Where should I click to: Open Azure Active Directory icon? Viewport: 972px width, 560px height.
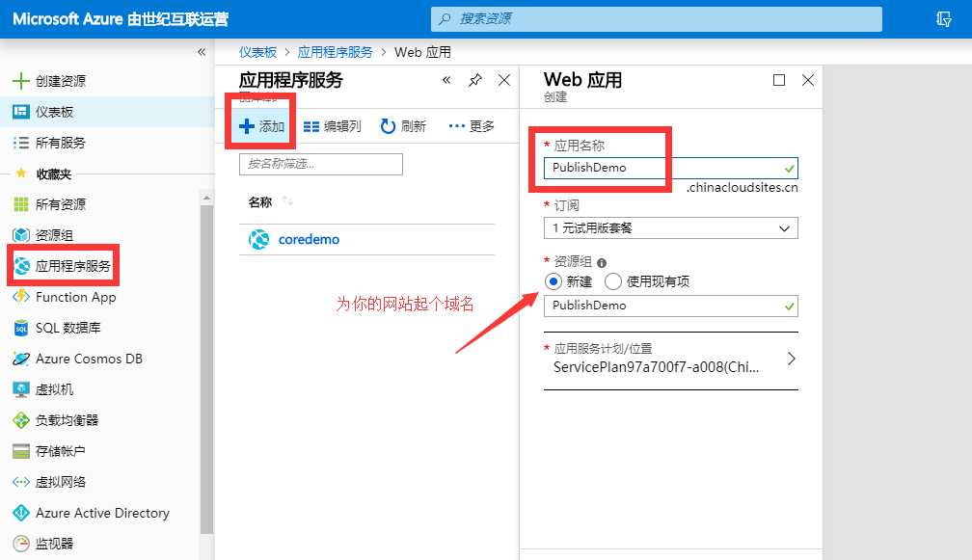[21, 513]
